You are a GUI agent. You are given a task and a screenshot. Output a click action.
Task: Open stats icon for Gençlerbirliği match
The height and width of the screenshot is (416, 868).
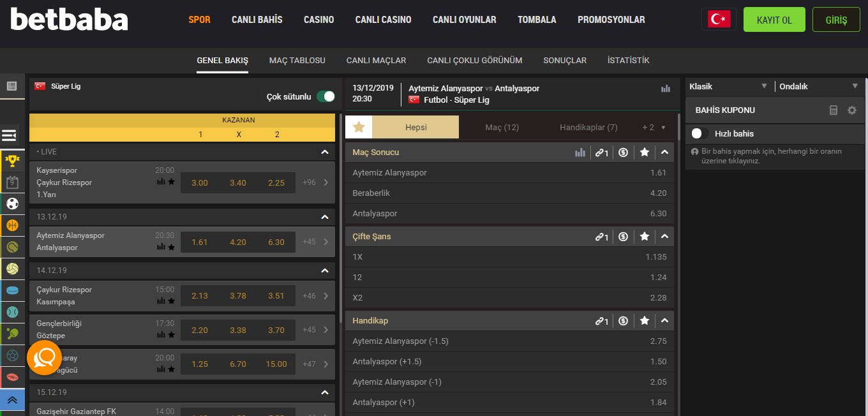point(161,334)
